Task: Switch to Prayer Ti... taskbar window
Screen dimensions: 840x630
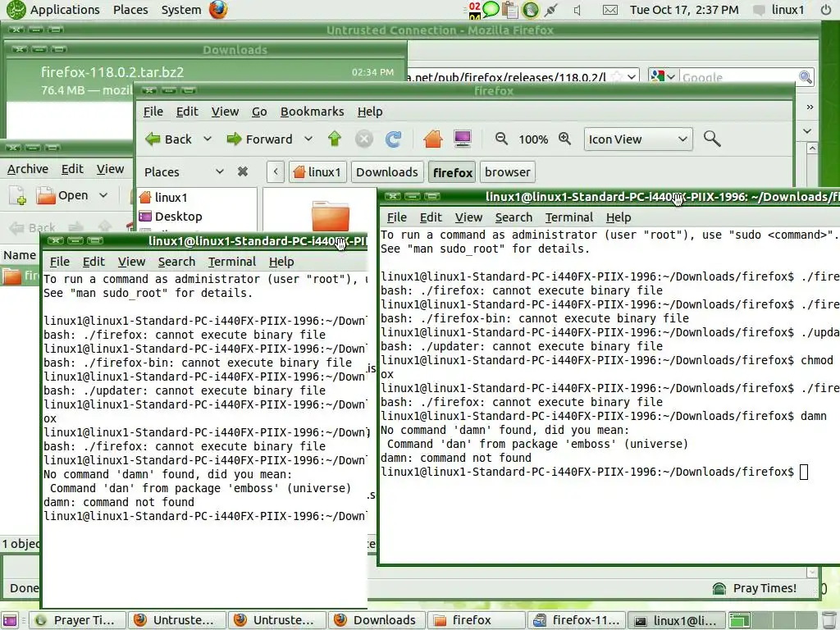Action: 76,620
